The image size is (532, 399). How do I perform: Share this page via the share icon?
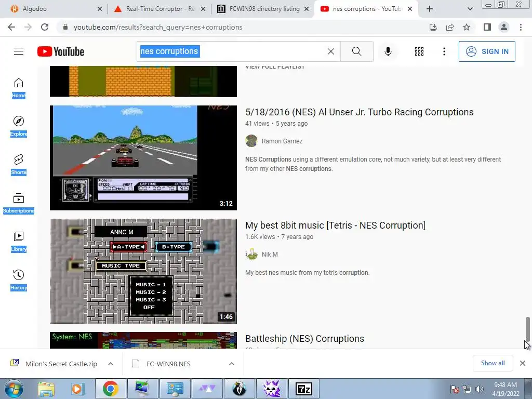[x=450, y=27]
